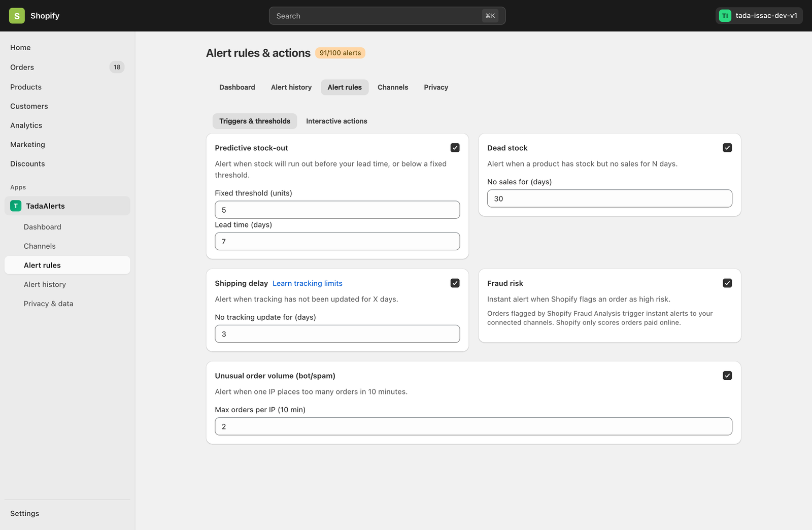Image resolution: width=812 pixels, height=530 pixels.
Task: Open Settings at sidebar bottom
Action: point(67,513)
